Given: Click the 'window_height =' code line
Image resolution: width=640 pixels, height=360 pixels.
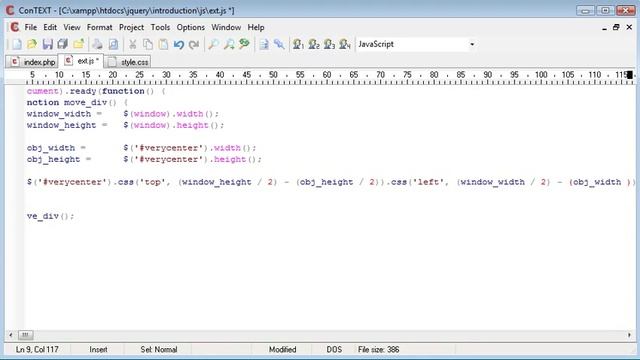Looking at the screenshot, I should [125, 125].
